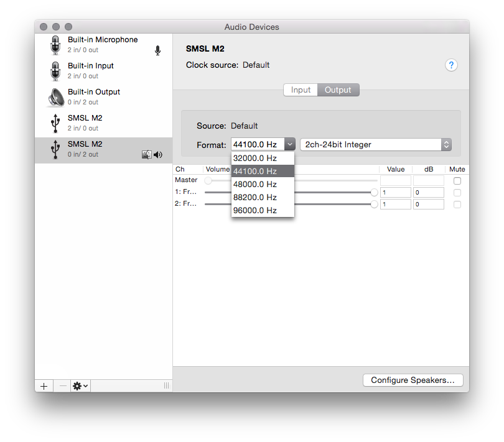Choose 44100.0 Hz in dropdown list
The height and width of the screenshot is (442, 504).
[x=263, y=171]
